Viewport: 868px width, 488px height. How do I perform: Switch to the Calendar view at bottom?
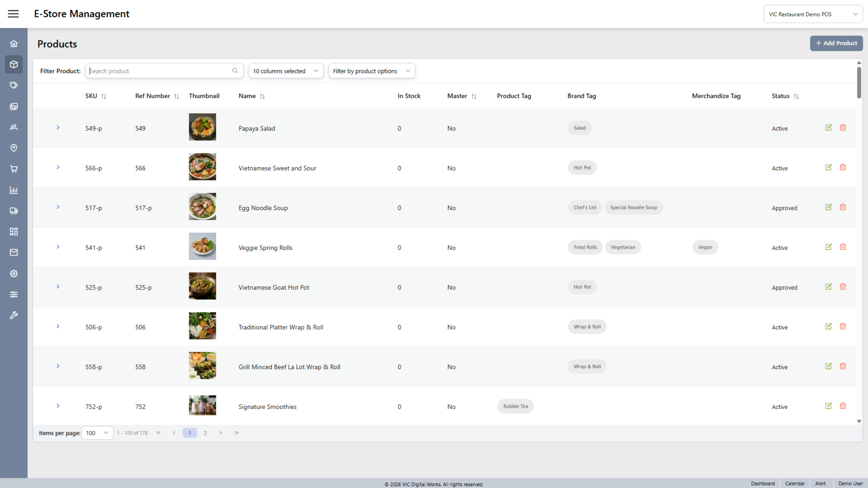[795, 483]
